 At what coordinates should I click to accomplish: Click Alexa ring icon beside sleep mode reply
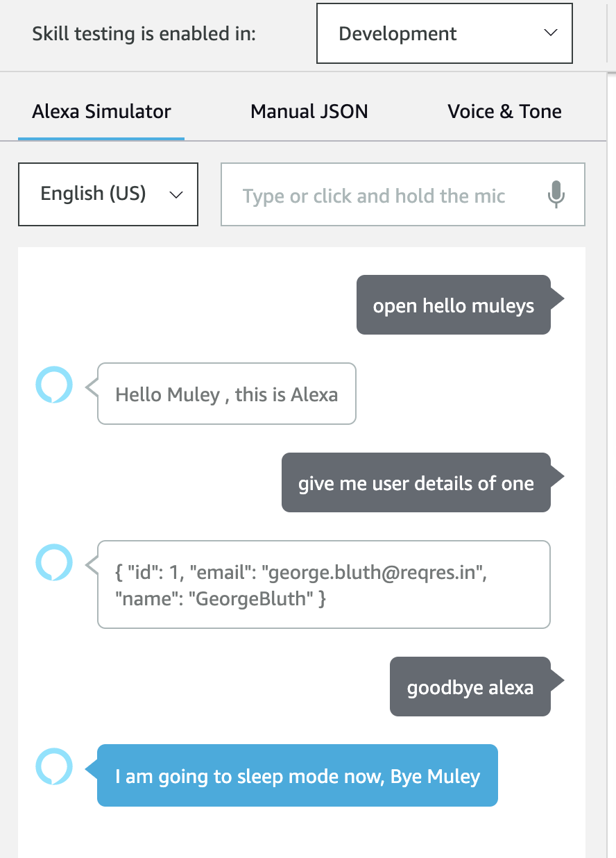pyautogui.click(x=54, y=766)
